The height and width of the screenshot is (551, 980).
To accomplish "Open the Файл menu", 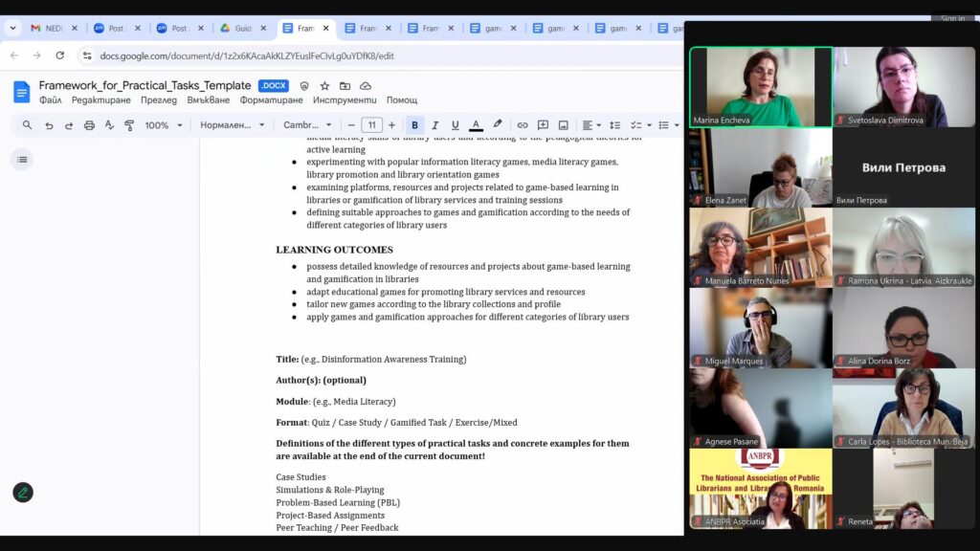I will (x=50, y=100).
